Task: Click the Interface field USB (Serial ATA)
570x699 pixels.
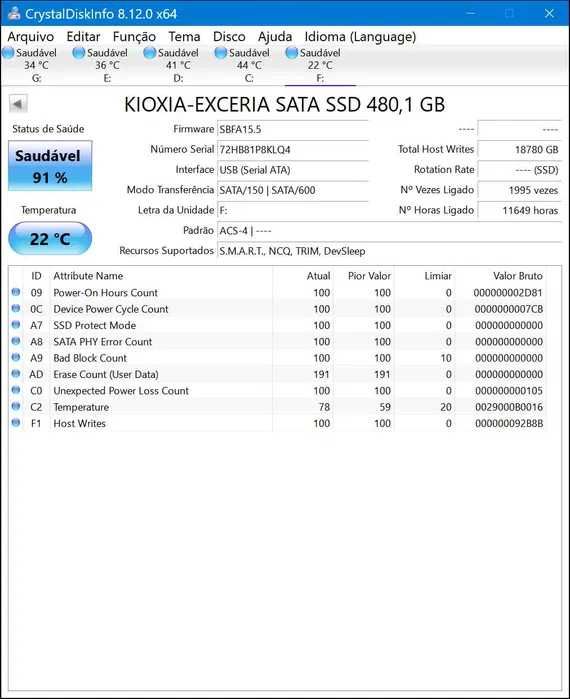Action: click(292, 170)
